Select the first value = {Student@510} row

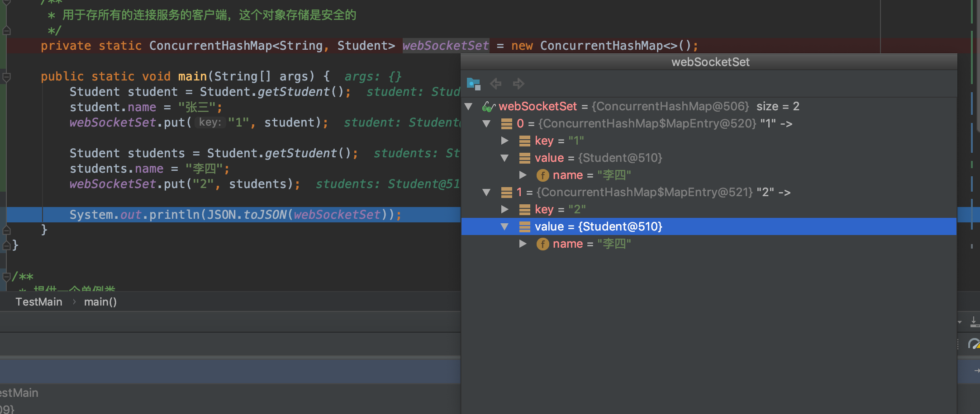[598, 158]
